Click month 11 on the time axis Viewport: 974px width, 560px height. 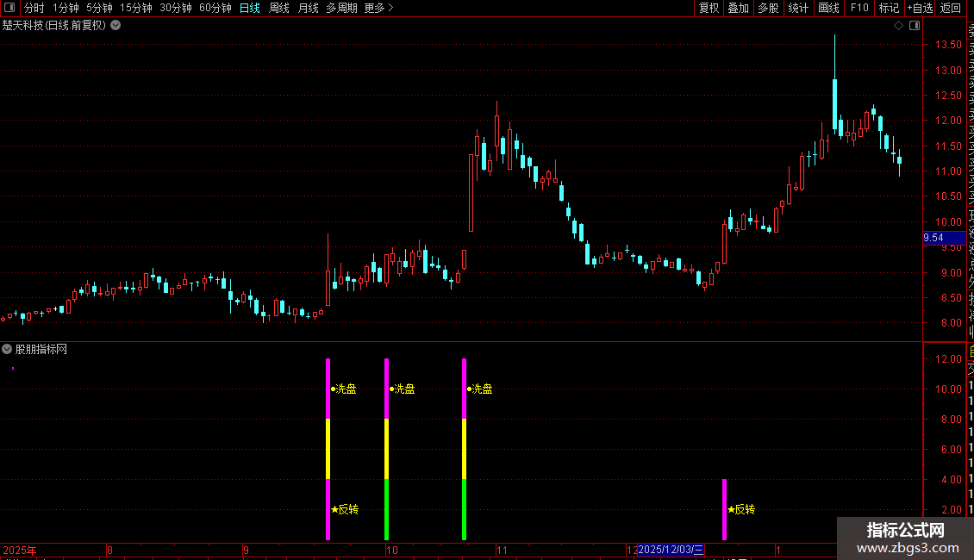(502, 550)
